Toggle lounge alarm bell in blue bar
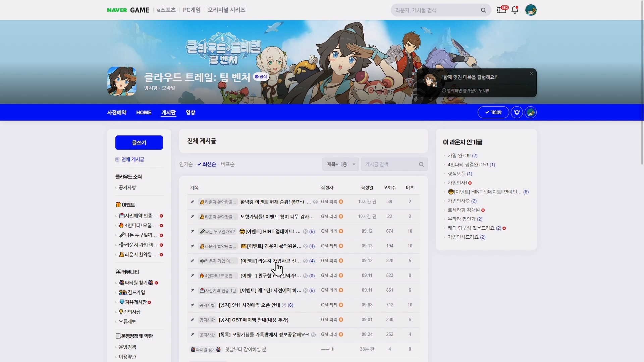Screen dimensions: 644x362 click(x=517, y=112)
